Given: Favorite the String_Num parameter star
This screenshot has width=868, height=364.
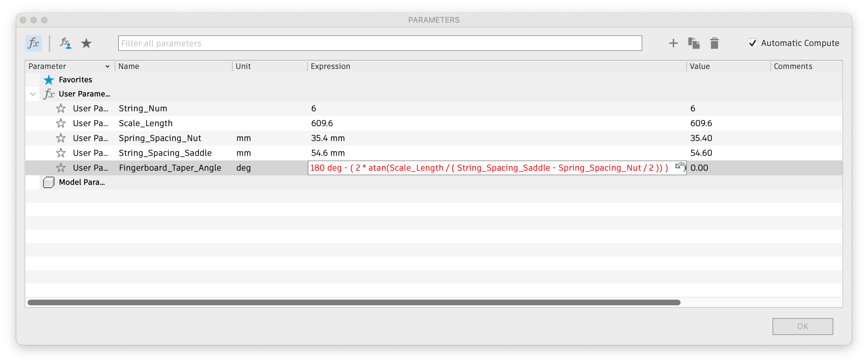Looking at the screenshot, I should pyautogui.click(x=61, y=108).
